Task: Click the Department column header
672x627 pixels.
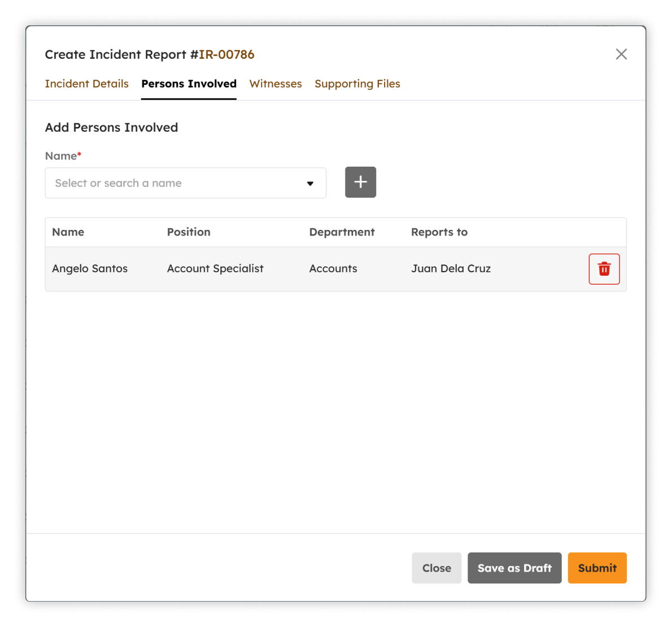Action: [x=342, y=232]
